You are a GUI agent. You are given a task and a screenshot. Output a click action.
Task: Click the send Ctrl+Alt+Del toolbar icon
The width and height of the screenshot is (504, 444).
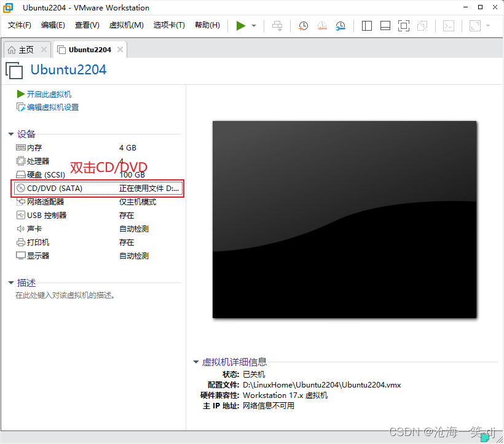[x=277, y=26]
